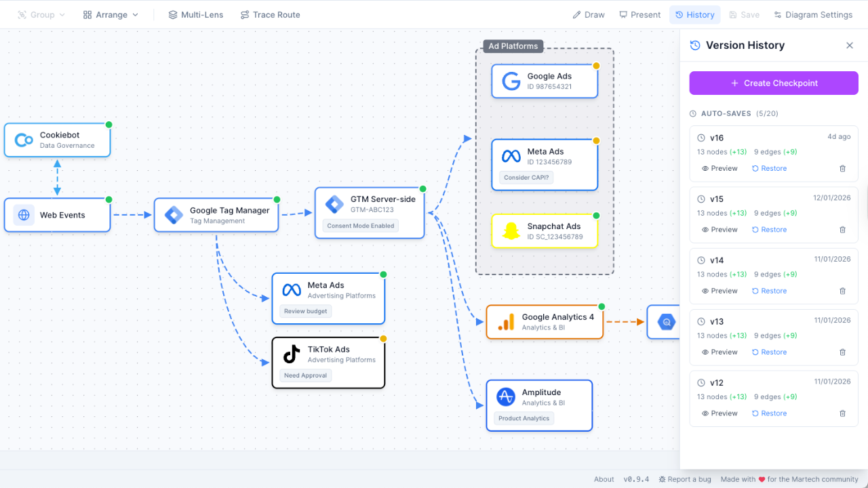The width and height of the screenshot is (868, 488).
Task: Click the Create Checkpoint button
Action: point(773,83)
